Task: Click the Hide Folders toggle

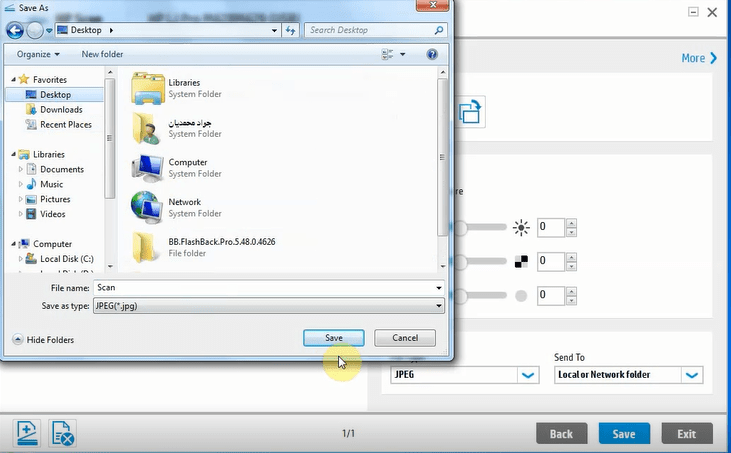Action: [x=43, y=340]
